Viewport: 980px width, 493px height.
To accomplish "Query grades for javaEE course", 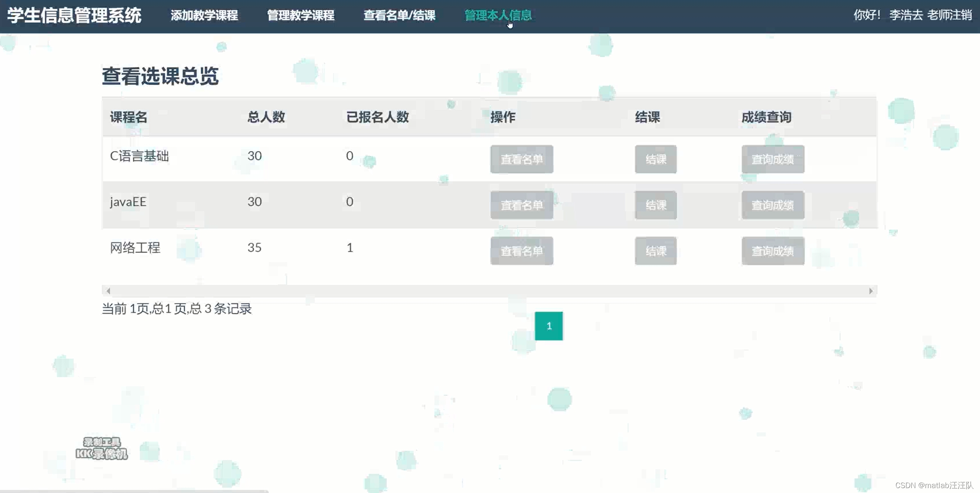I will tap(772, 205).
